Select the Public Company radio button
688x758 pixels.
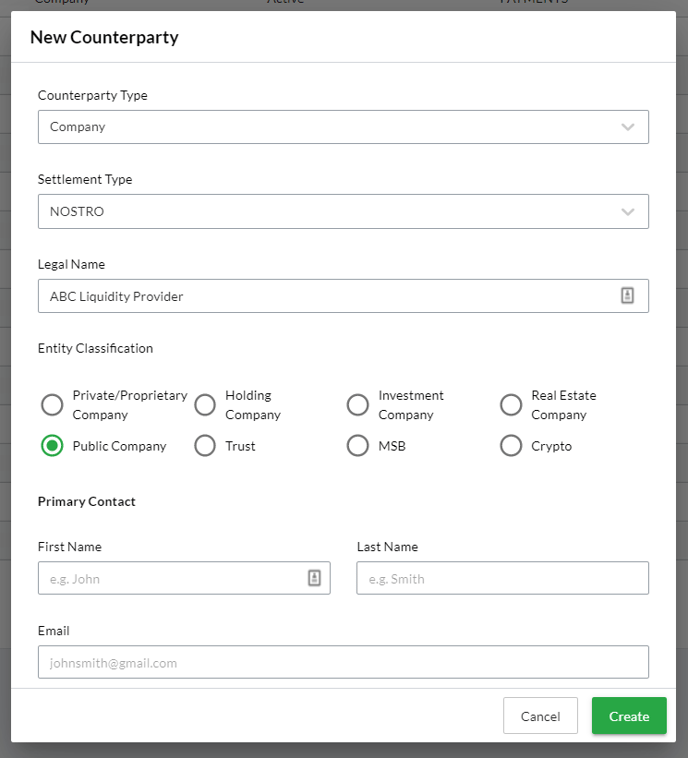[x=52, y=446]
